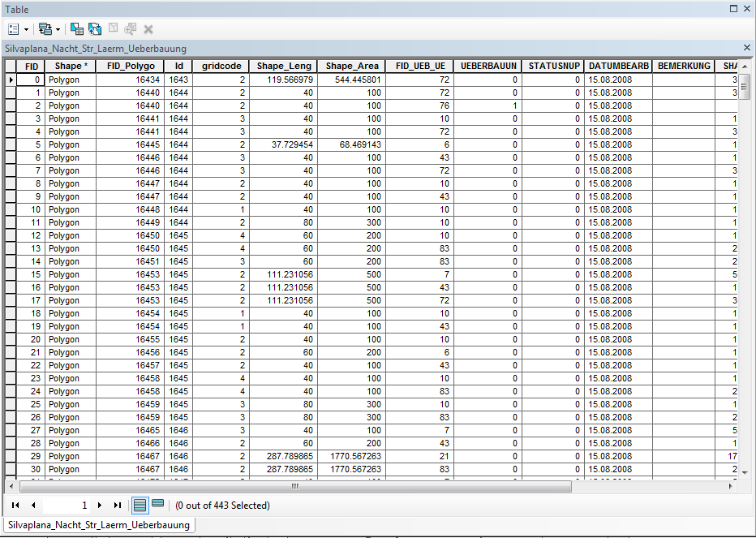Click the Related Tables icon

tap(45, 28)
